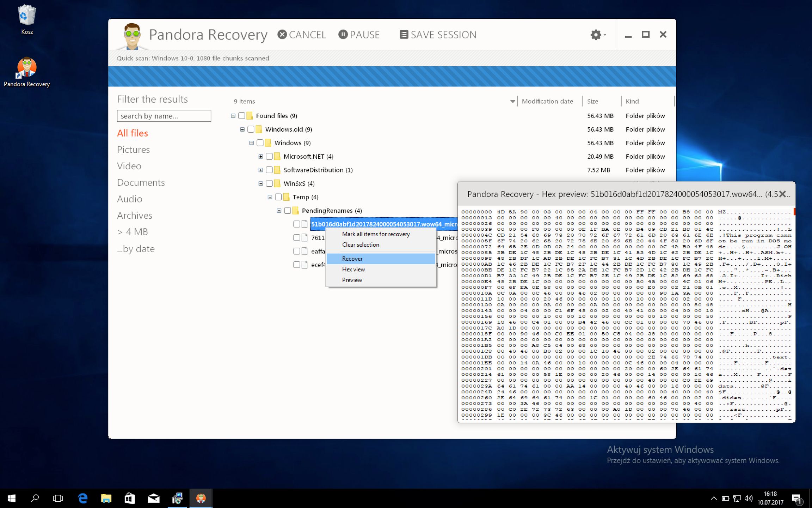Pause the running scan

pos(343,35)
